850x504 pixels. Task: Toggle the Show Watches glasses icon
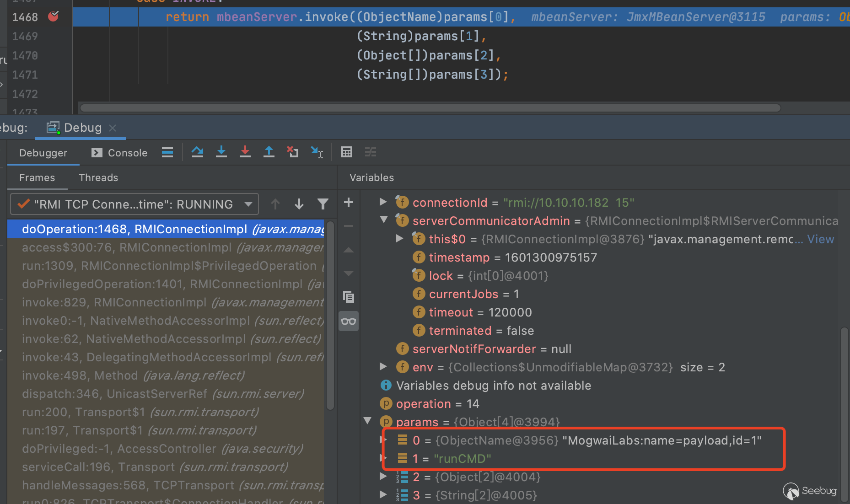[x=349, y=322]
